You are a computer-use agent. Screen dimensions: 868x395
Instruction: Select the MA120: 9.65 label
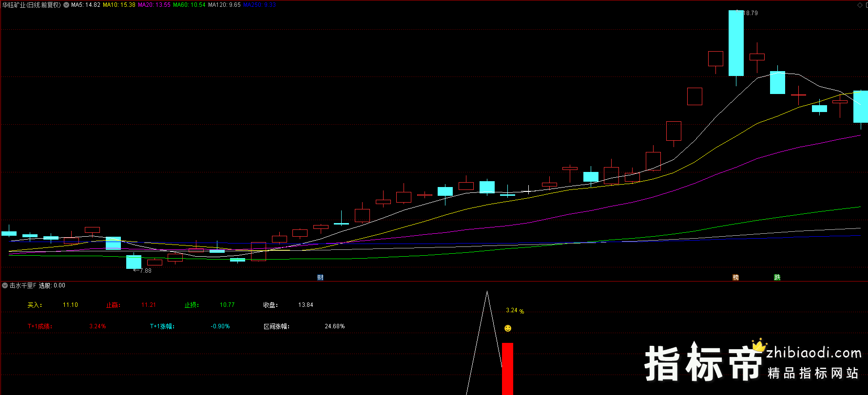pyautogui.click(x=224, y=5)
